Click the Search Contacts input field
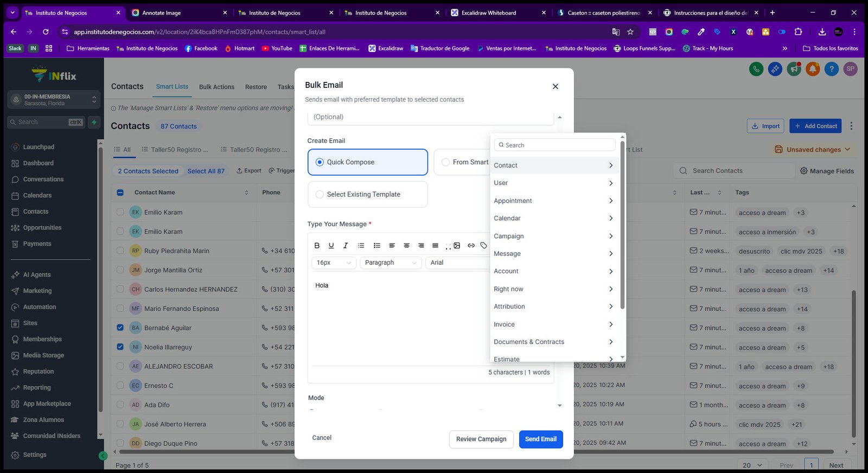 coord(734,171)
